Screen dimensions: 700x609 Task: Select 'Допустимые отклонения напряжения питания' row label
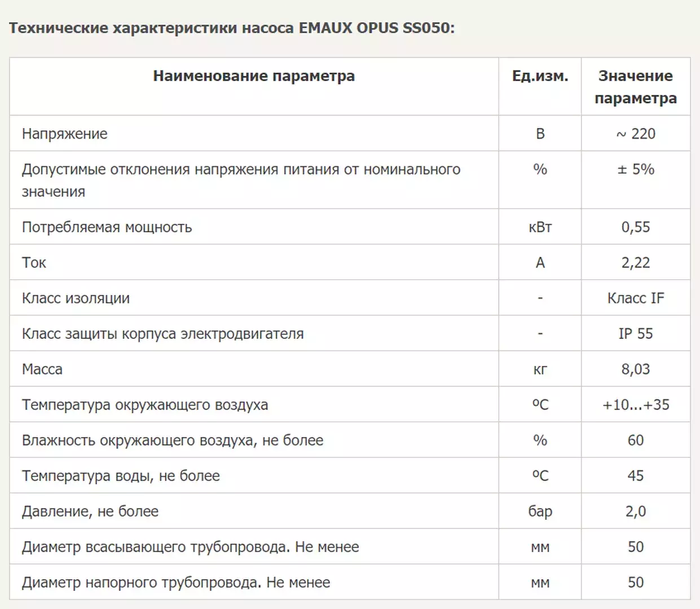(x=241, y=180)
